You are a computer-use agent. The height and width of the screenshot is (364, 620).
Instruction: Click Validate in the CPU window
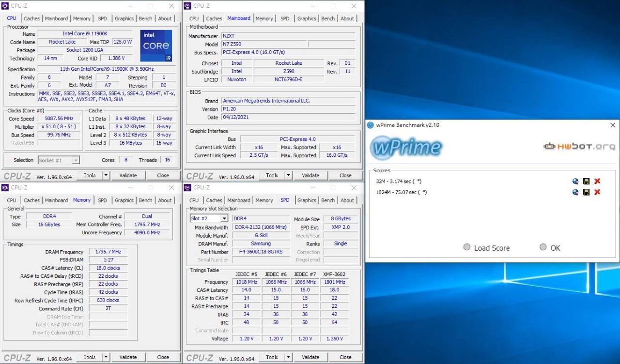pyautogui.click(x=128, y=175)
